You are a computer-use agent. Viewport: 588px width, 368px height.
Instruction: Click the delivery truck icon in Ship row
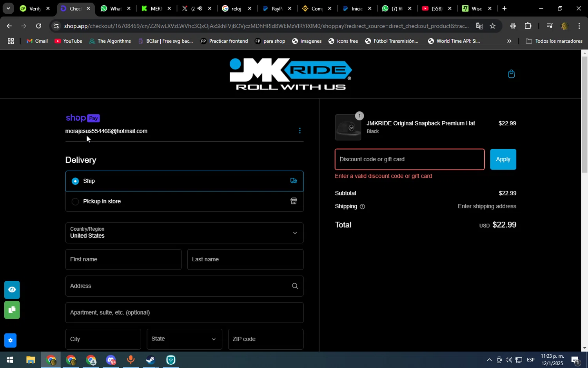point(294,181)
